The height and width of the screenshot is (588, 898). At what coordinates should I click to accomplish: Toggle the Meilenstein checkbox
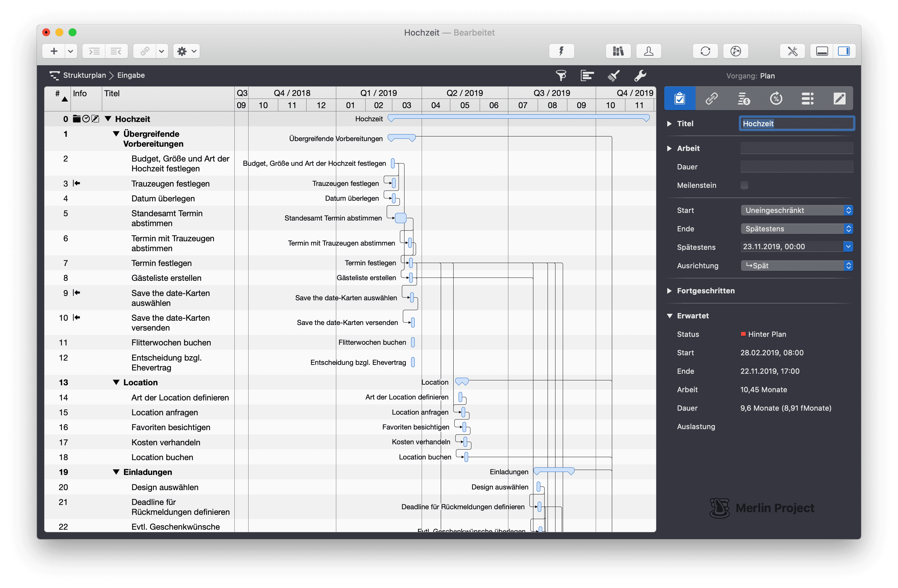pyautogui.click(x=744, y=185)
